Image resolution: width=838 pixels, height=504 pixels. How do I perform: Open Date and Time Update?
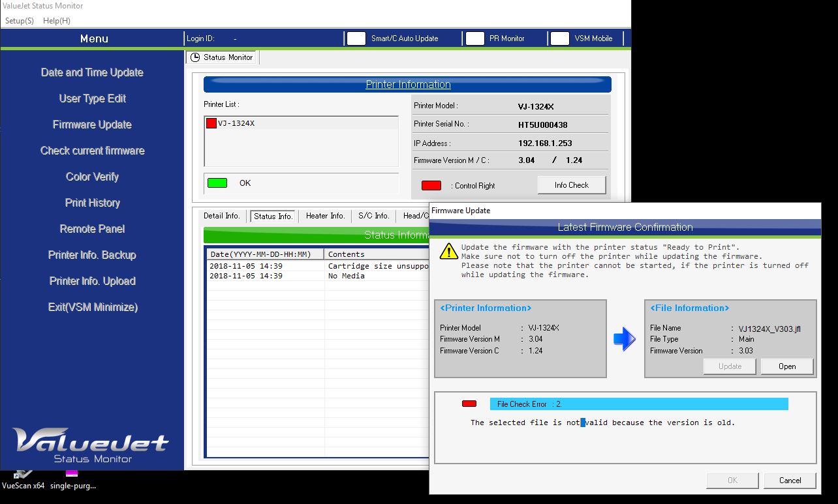tap(92, 72)
